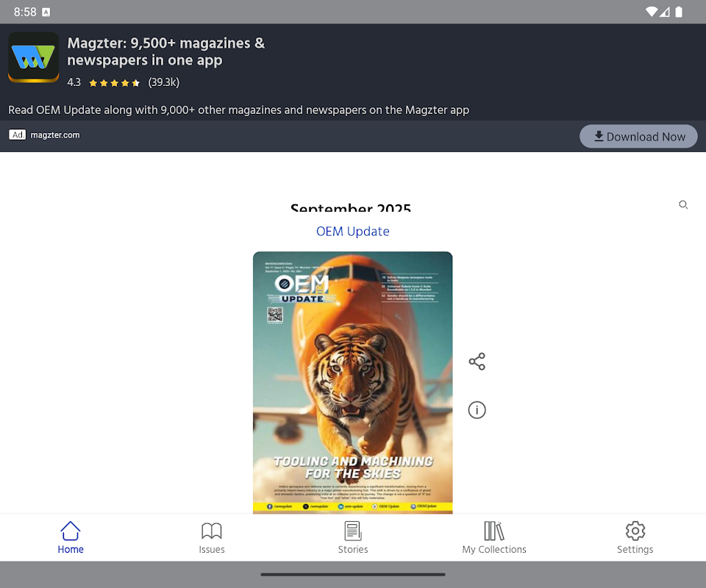Switch to the Home tab

(71, 537)
